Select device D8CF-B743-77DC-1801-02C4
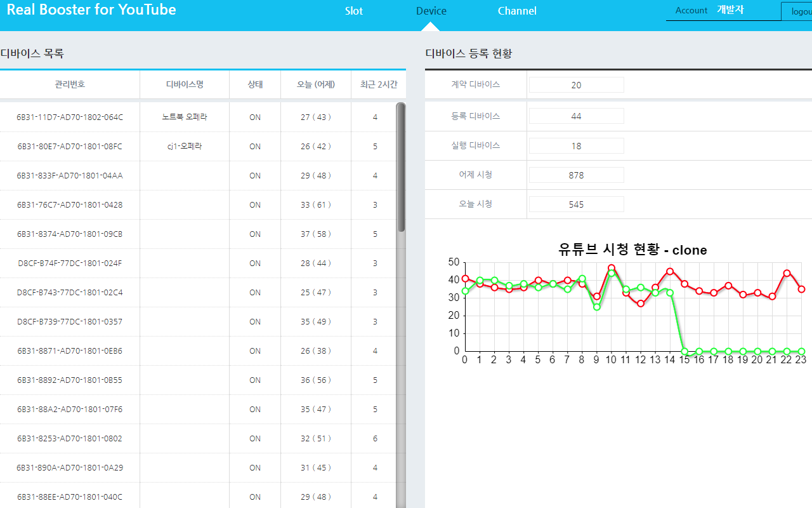The height and width of the screenshot is (508, 812). coord(70,293)
